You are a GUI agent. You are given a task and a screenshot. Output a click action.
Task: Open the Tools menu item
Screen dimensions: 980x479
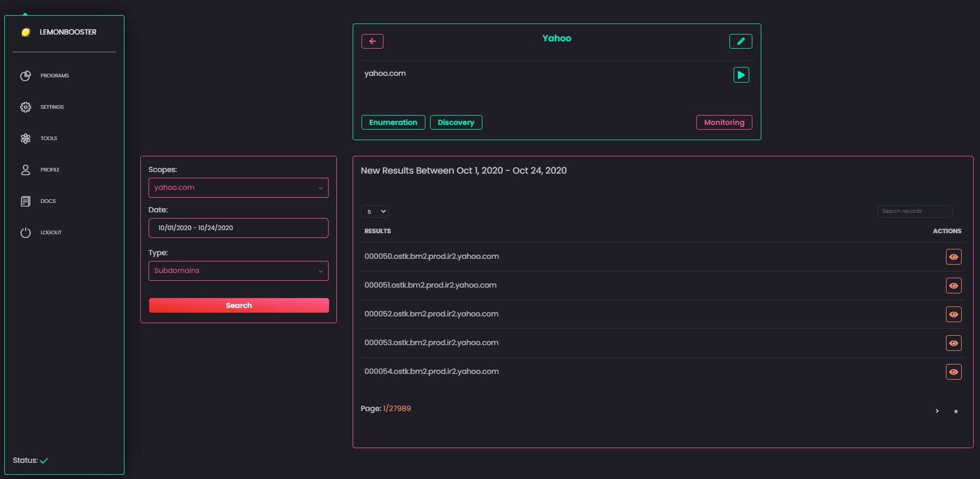point(49,139)
